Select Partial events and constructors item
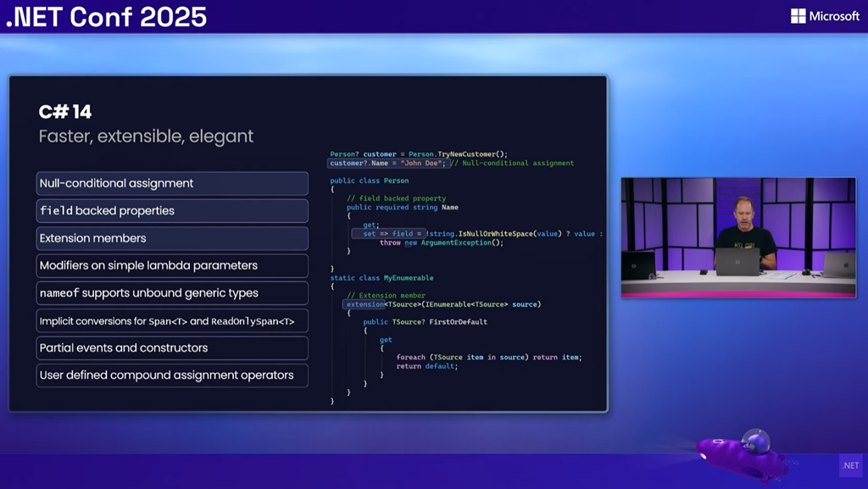868x489 pixels. (172, 348)
